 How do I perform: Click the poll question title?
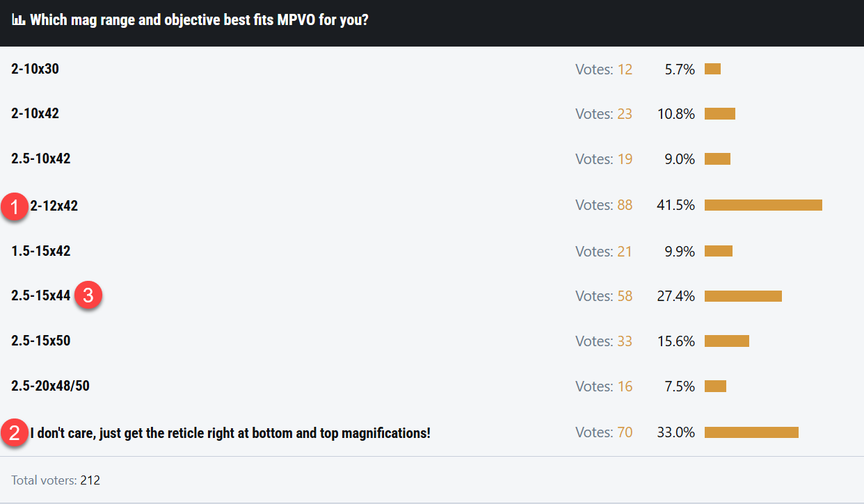pos(199,20)
